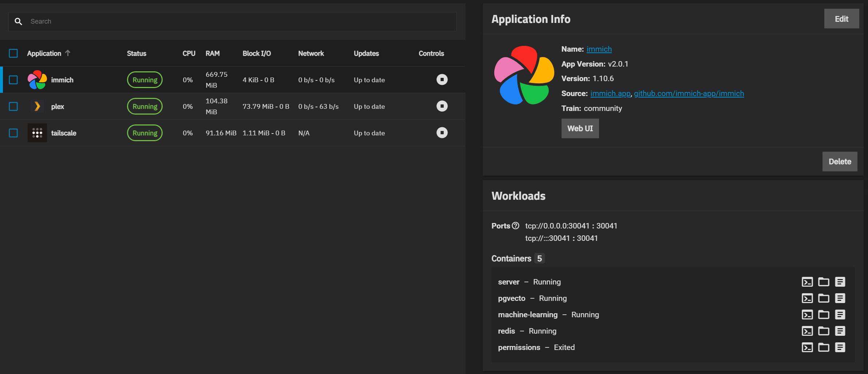Screen dimensions: 868x374
Task: Check the immich row checkbox
Action: click(13, 80)
